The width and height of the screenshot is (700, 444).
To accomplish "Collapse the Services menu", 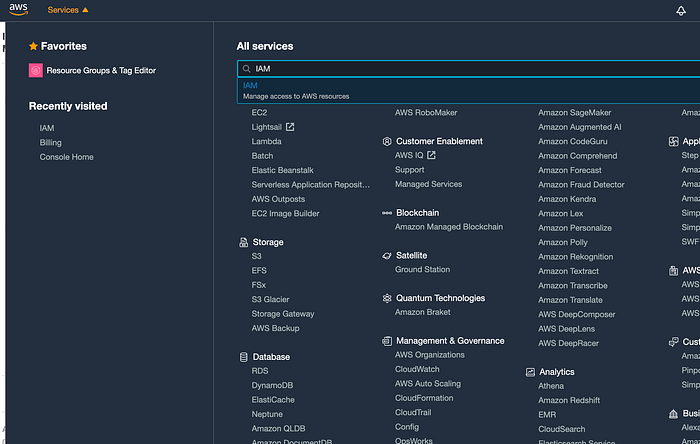I will tap(68, 10).
